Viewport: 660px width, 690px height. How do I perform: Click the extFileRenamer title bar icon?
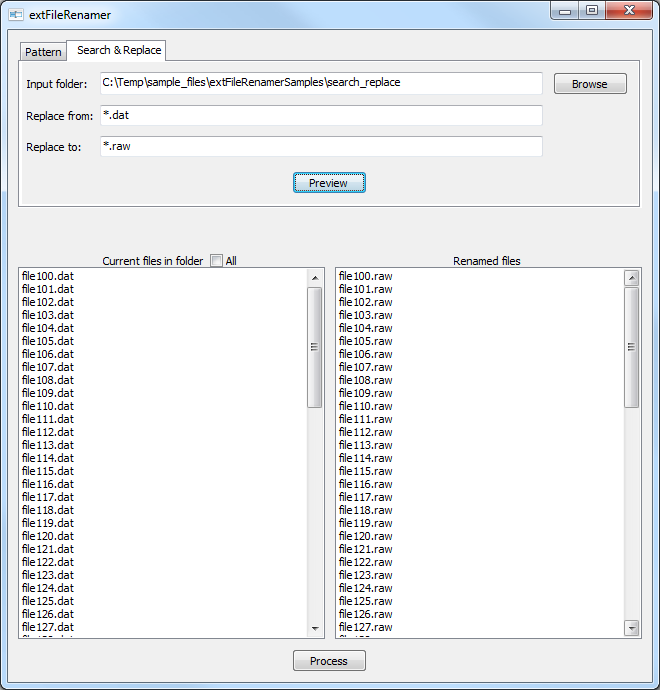click(16, 15)
